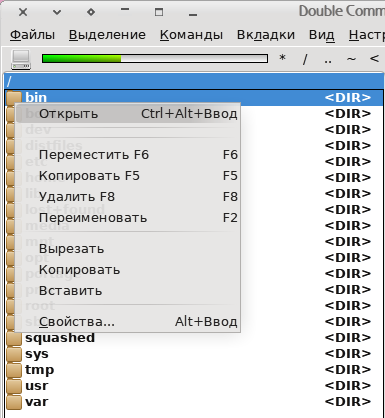Click the <DIR> label of usr row
The height and width of the screenshot is (418, 385).
[x=348, y=386]
